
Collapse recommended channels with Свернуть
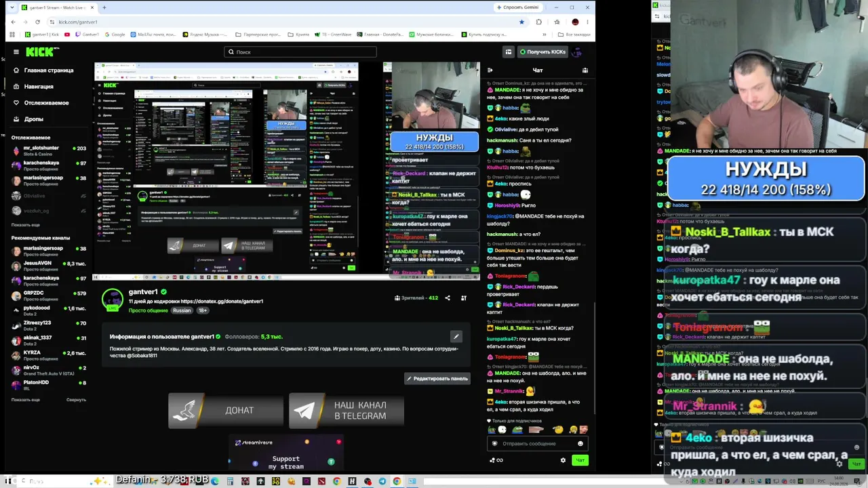(x=76, y=399)
